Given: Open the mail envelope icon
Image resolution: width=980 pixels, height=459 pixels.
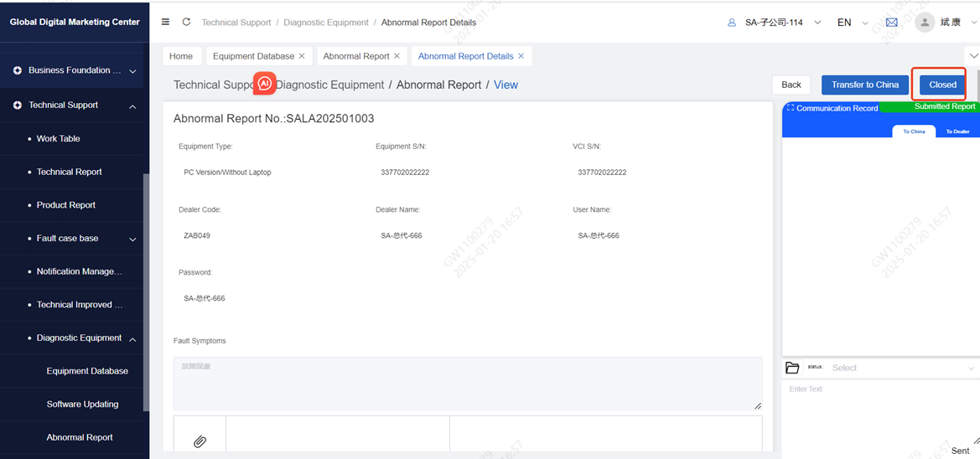Looking at the screenshot, I should pos(891,23).
